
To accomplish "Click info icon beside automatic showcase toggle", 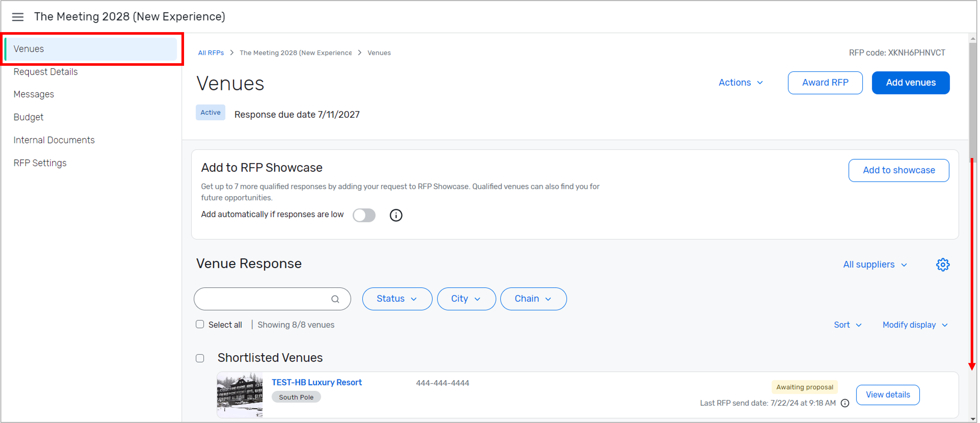I will point(396,215).
